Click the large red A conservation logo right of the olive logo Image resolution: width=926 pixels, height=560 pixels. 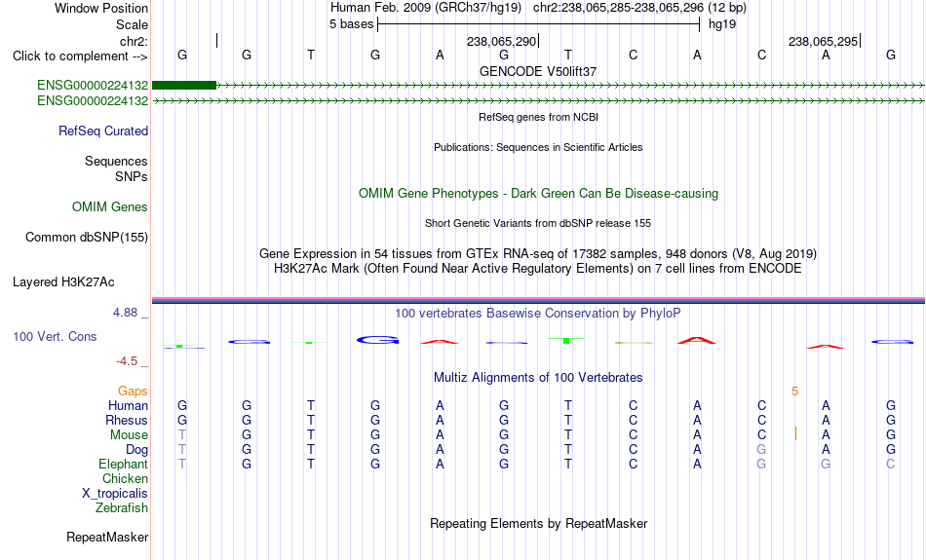[x=697, y=341]
